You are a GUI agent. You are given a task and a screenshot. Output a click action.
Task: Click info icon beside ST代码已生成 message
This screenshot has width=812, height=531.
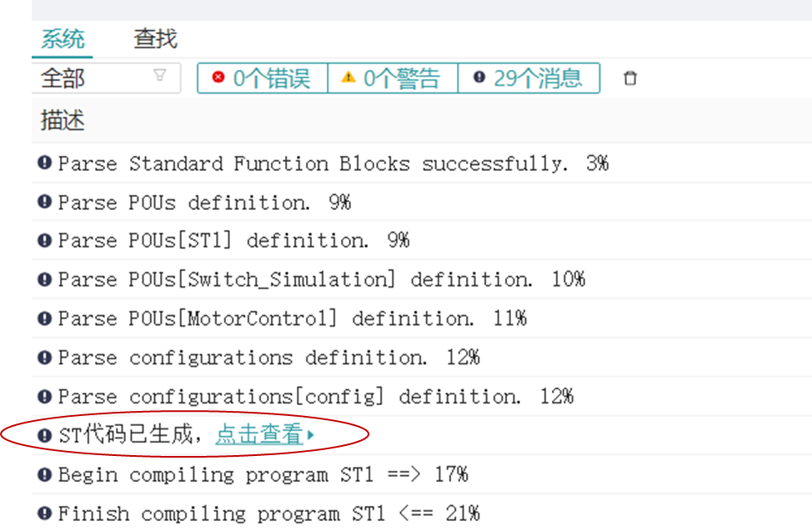[45, 435]
